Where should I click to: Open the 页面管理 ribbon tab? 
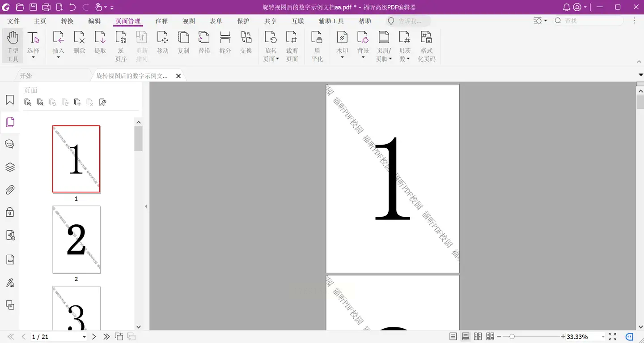pos(128,21)
